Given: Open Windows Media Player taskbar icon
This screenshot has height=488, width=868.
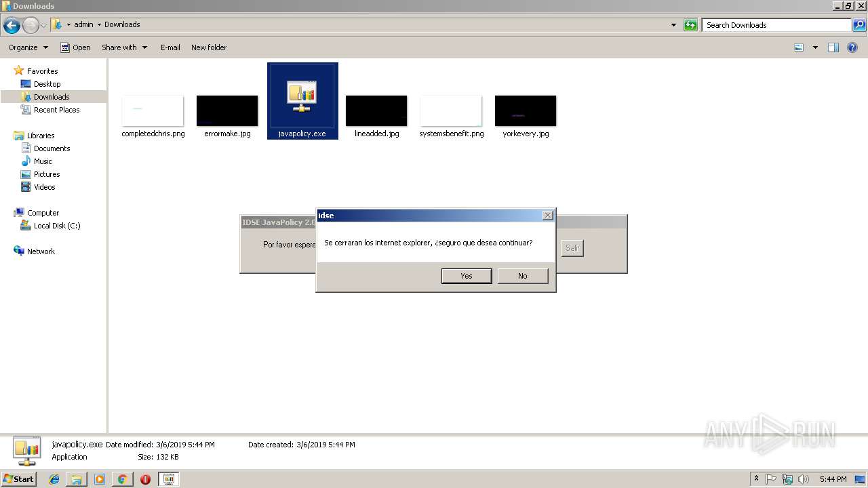Looking at the screenshot, I should (100, 479).
